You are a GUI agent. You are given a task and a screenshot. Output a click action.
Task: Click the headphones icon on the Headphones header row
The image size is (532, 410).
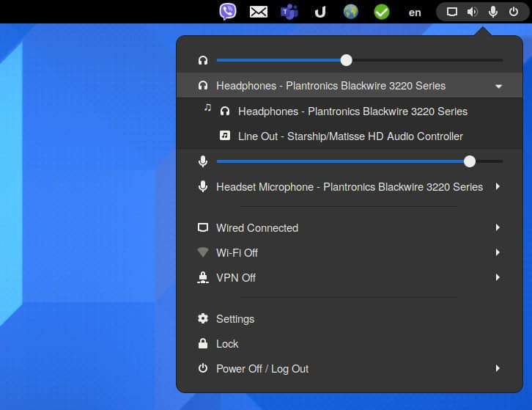point(203,85)
